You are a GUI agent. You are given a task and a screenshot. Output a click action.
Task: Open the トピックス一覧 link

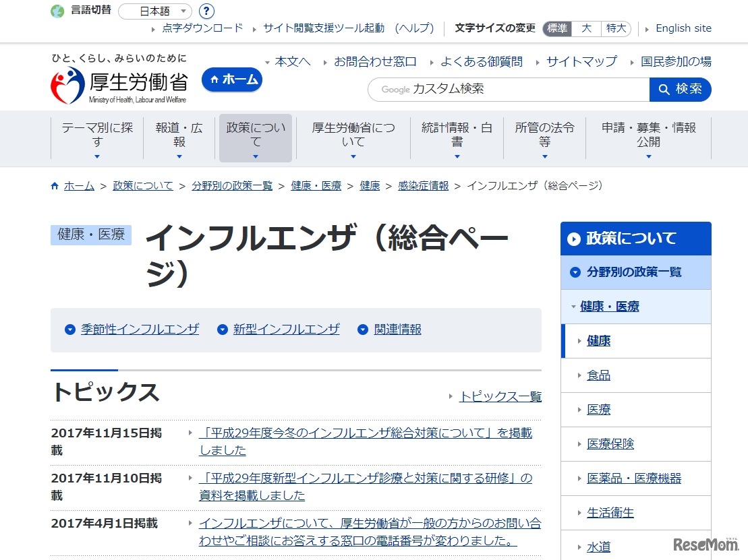500,396
